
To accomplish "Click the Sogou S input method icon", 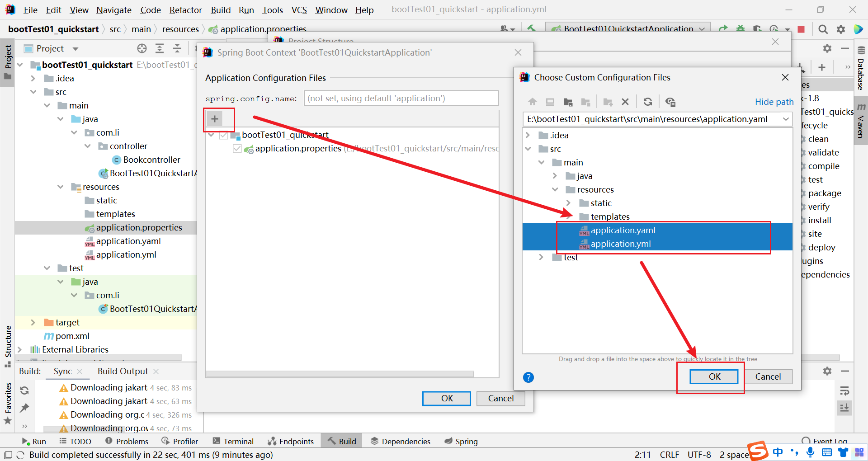I will [x=758, y=451].
